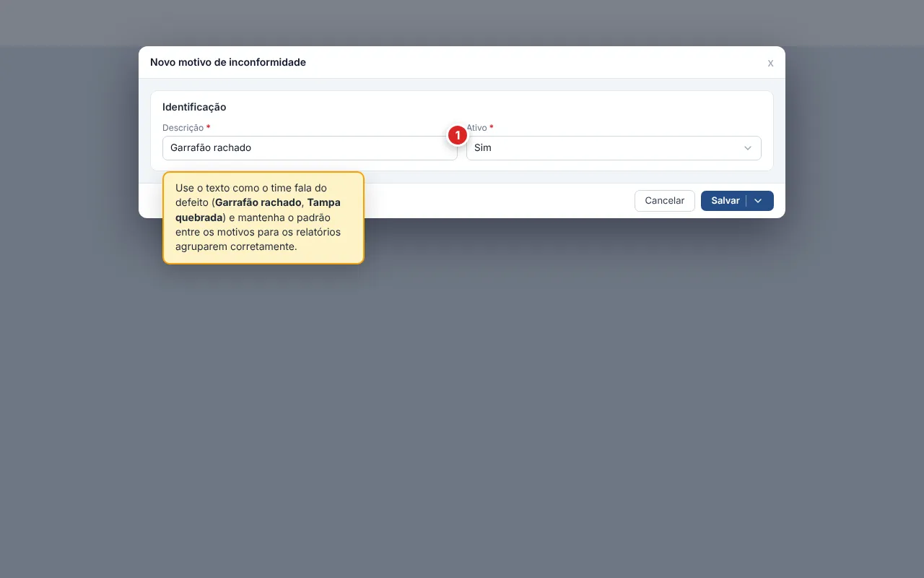Click bold Garrafão rachado in tooltip
The image size is (924, 578).
click(x=258, y=202)
